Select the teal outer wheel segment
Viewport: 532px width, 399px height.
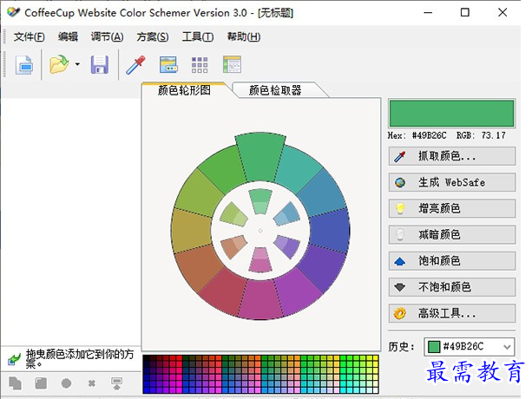297,168
